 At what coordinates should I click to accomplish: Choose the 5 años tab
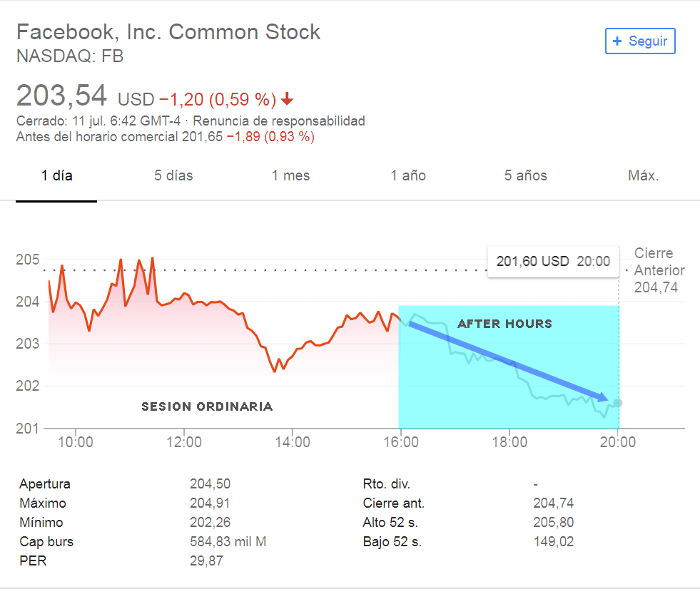(526, 175)
